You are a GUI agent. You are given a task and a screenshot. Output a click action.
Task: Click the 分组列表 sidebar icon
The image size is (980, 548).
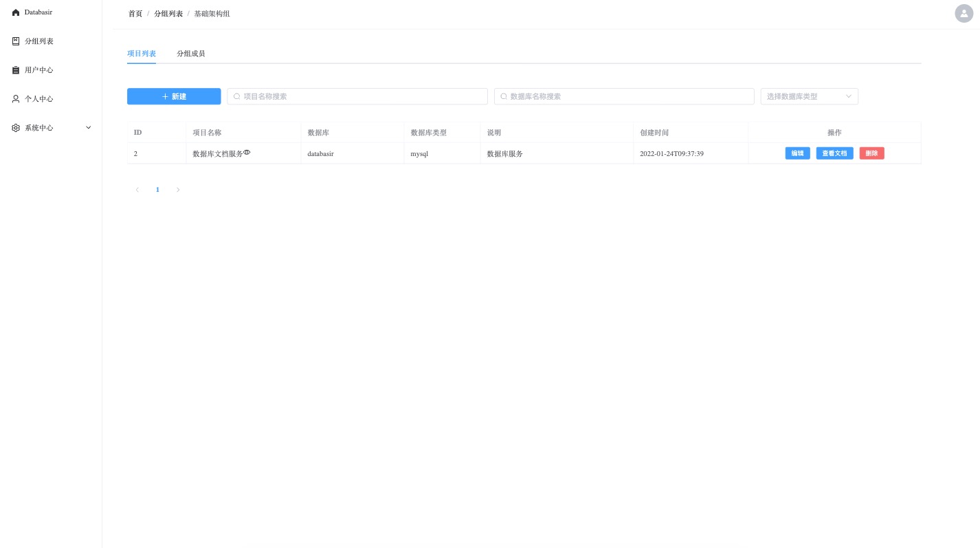[16, 41]
